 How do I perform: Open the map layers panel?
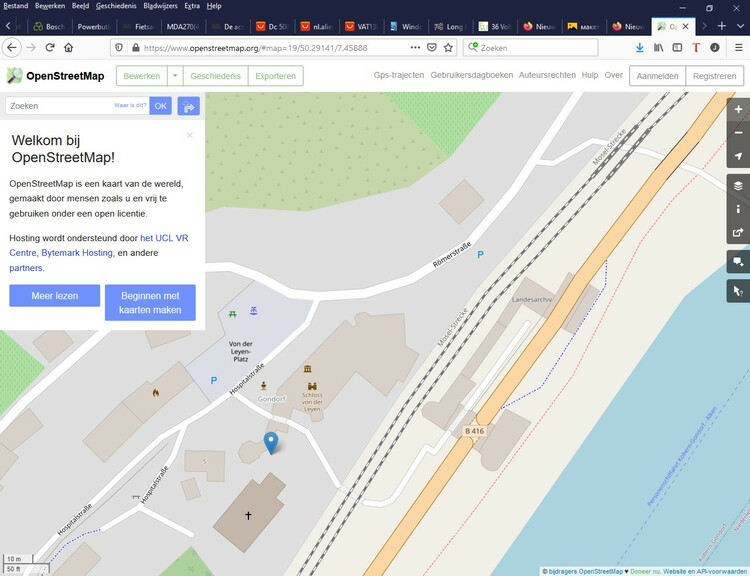pyautogui.click(x=738, y=186)
